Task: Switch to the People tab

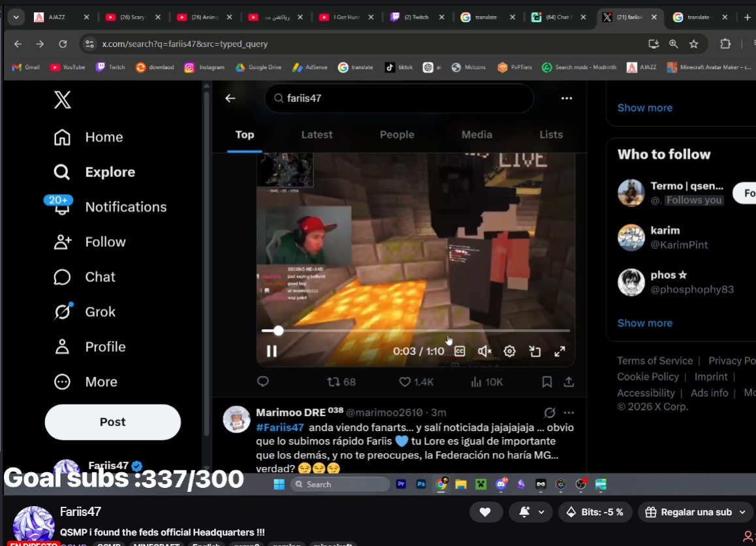Action: pyautogui.click(x=397, y=135)
